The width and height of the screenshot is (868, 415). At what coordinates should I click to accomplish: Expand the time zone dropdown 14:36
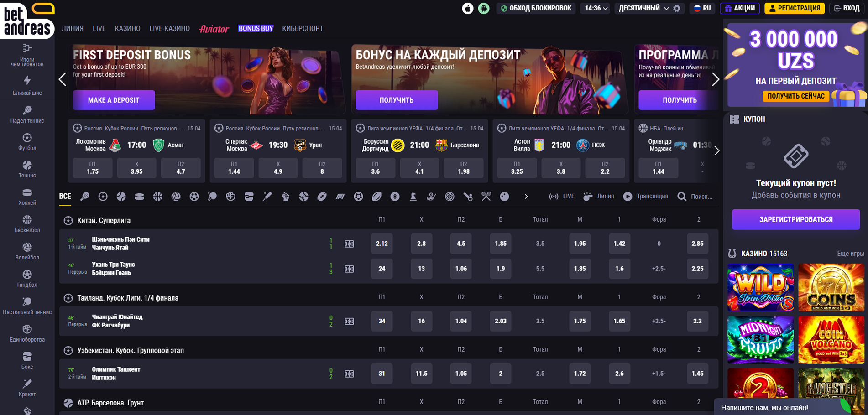[596, 8]
